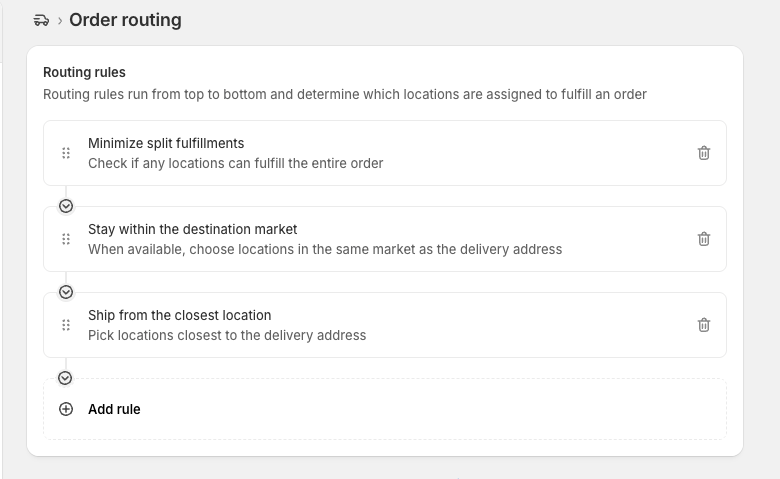The image size is (780, 479).
Task: Click the plus circle icon beside Add rule
Action: [x=66, y=409]
